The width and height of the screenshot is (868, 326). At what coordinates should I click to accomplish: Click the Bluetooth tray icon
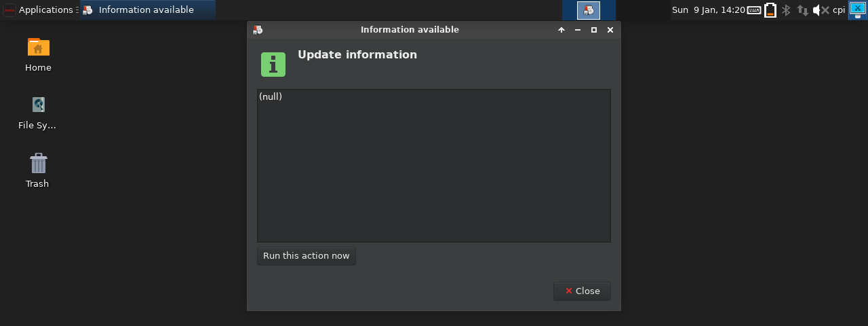[x=787, y=10]
